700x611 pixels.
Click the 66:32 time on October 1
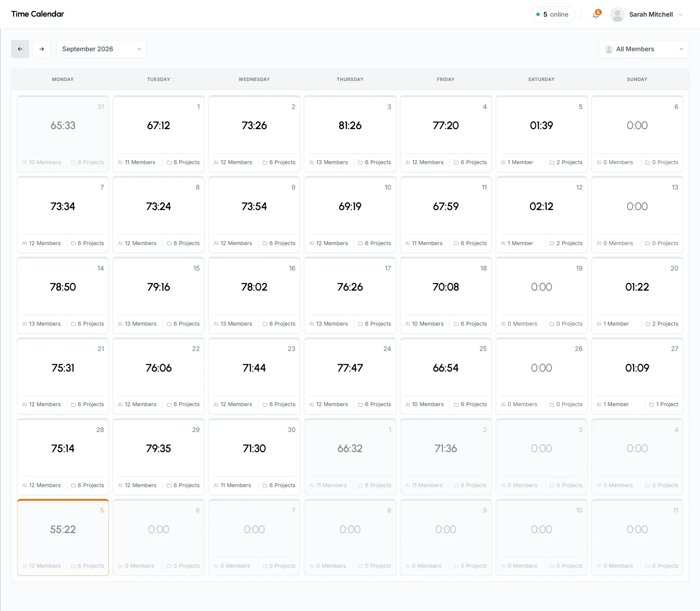350,449
